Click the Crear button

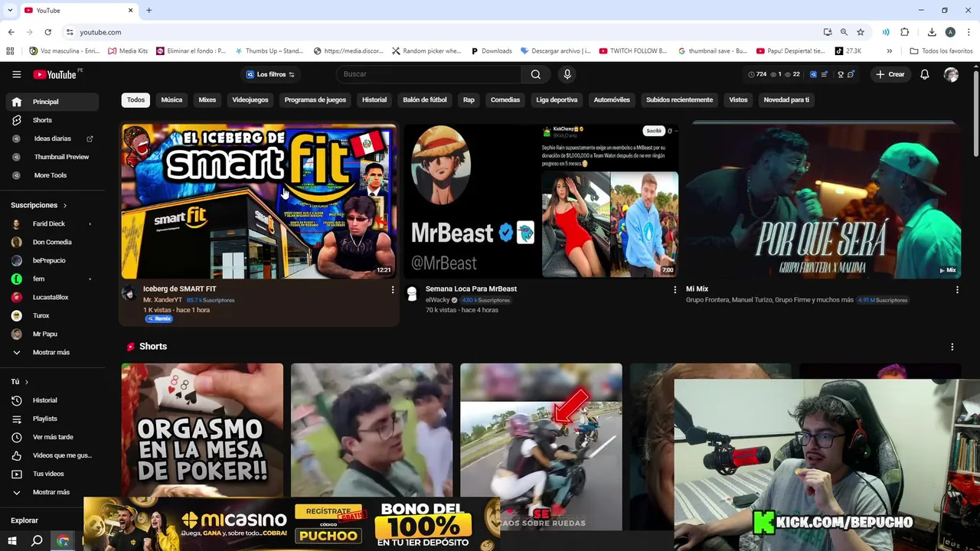pyautogui.click(x=890, y=74)
